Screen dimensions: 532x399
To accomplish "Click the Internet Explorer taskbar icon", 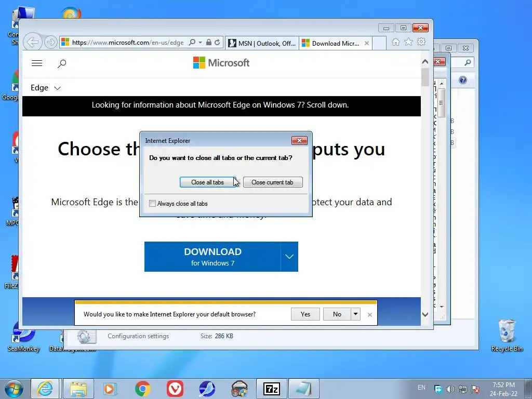I will tap(45, 389).
